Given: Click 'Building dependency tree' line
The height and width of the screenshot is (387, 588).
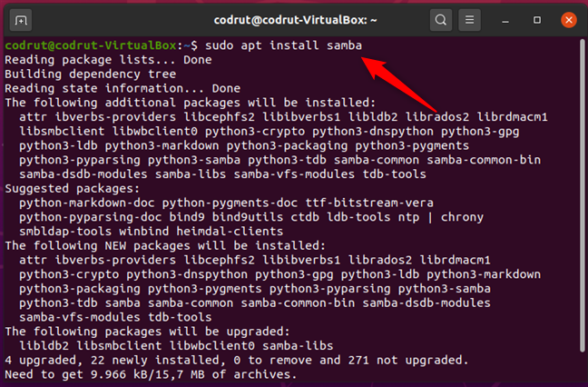Looking at the screenshot, I should pyautogui.click(x=91, y=74).
